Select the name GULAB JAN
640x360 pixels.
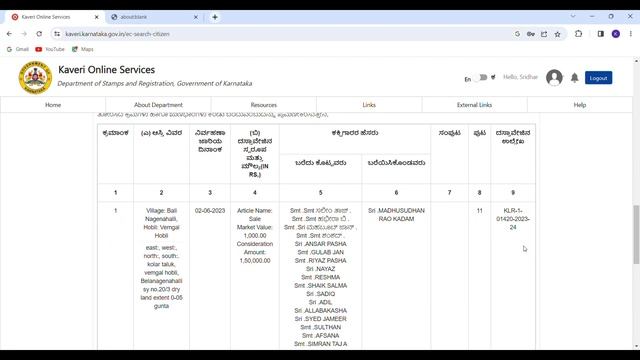[320, 252]
